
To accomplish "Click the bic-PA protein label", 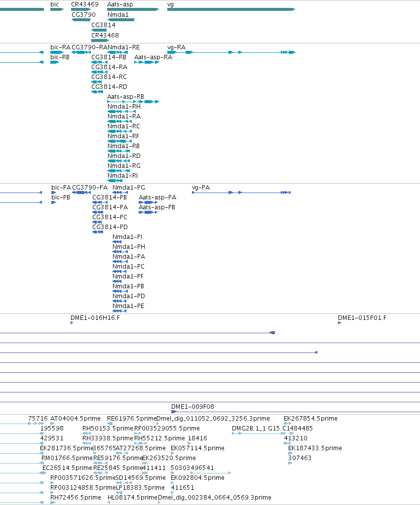I will click(61, 188).
